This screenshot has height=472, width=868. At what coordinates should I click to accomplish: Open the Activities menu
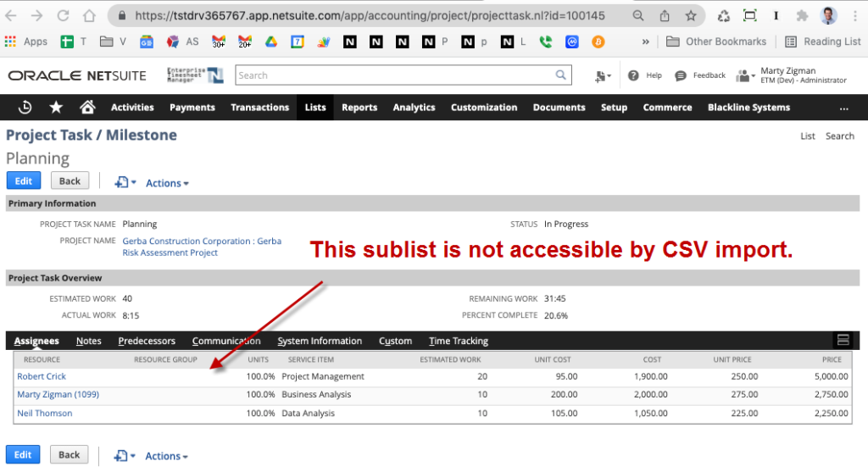132,108
